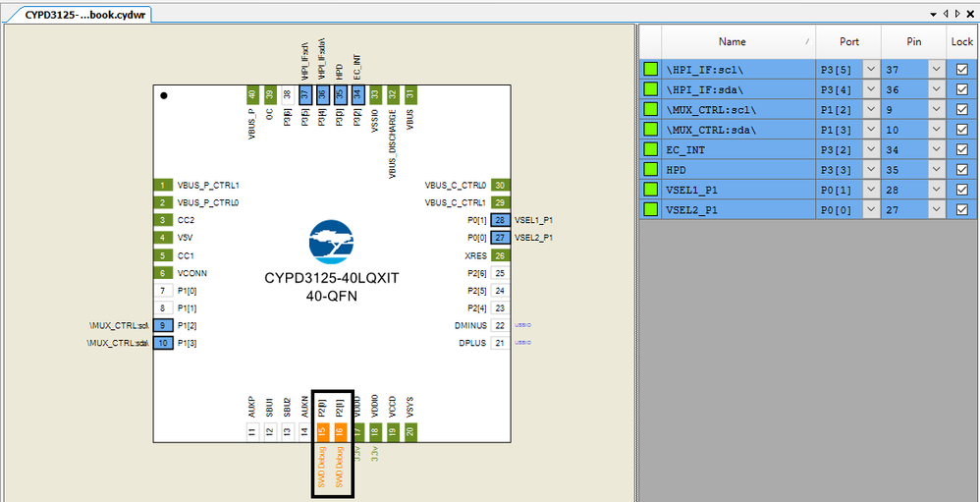The image size is (980, 502).
Task: Toggle lock for \MUX_CTRL:sda\ row
Action: click(x=962, y=130)
